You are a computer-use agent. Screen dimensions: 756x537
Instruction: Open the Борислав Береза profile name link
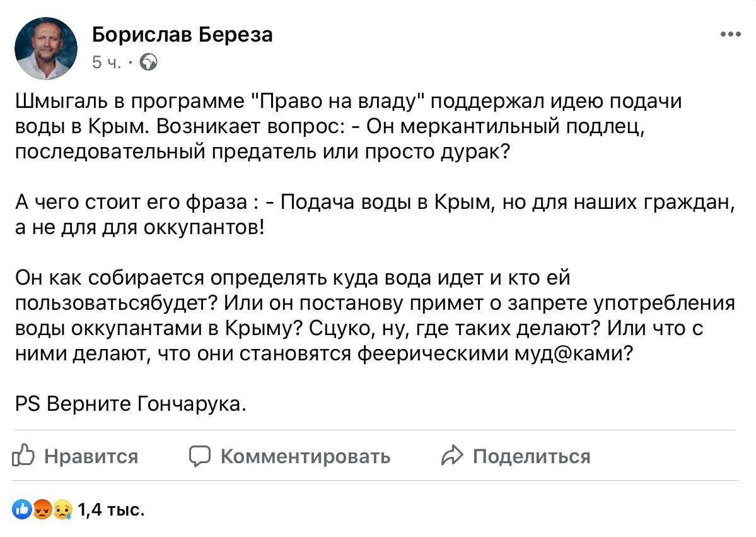point(182,35)
